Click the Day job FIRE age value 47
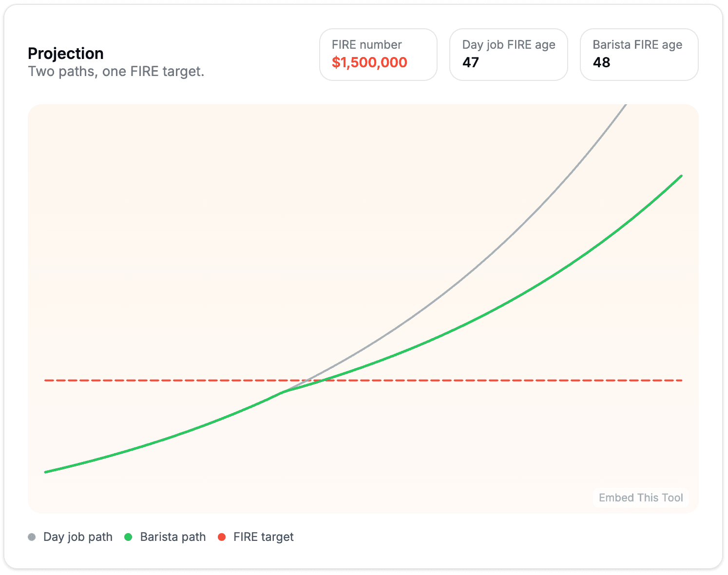This screenshot has height=575, width=728. tap(471, 62)
